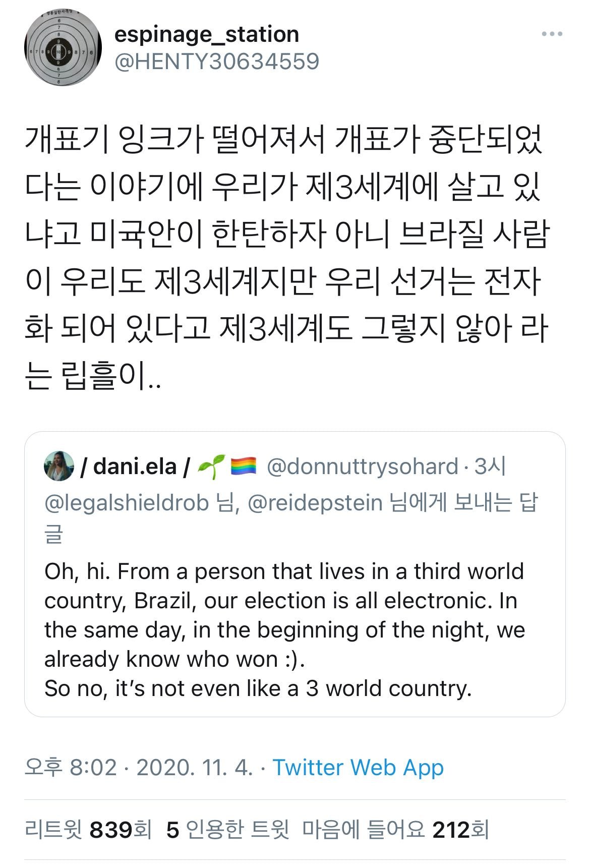This screenshot has height=868, width=590.
Task: Open the quoted tweet about Brazil elections
Action: [294, 574]
